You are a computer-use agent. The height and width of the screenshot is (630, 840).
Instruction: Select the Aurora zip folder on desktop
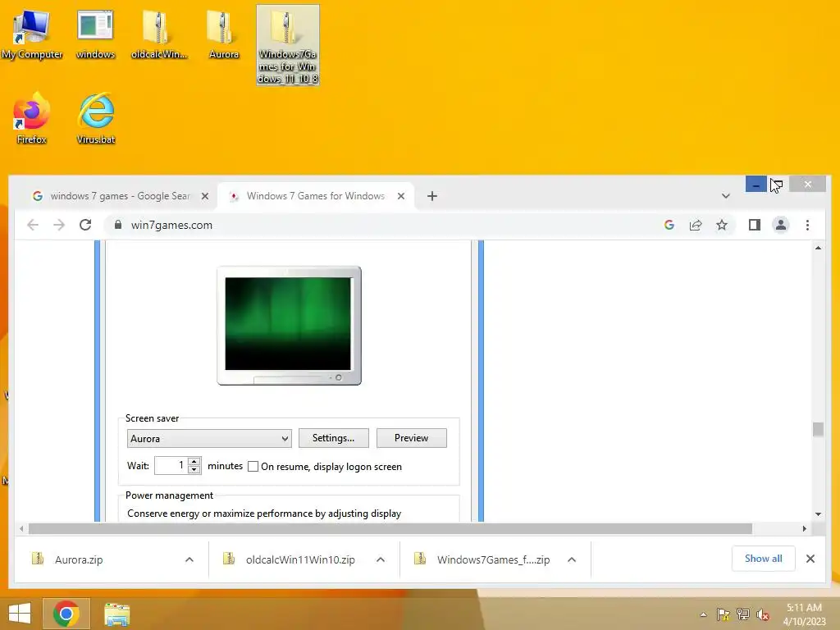223,34
